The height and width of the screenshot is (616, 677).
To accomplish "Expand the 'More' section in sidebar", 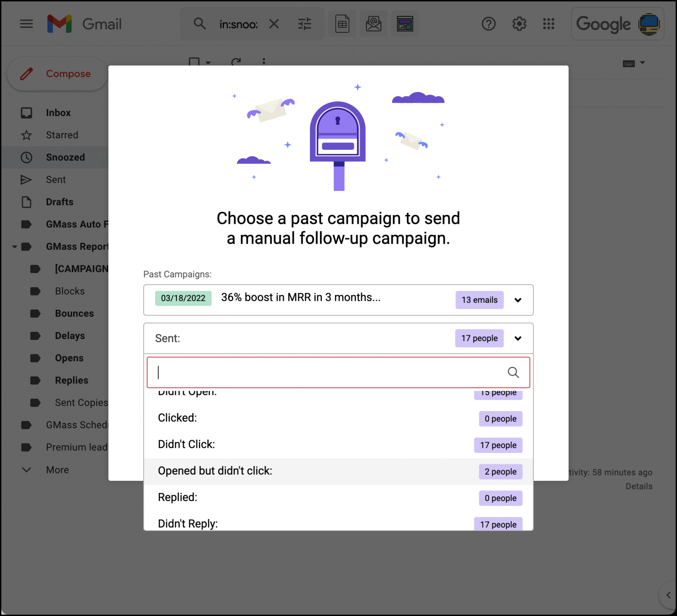I will [x=26, y=470].
